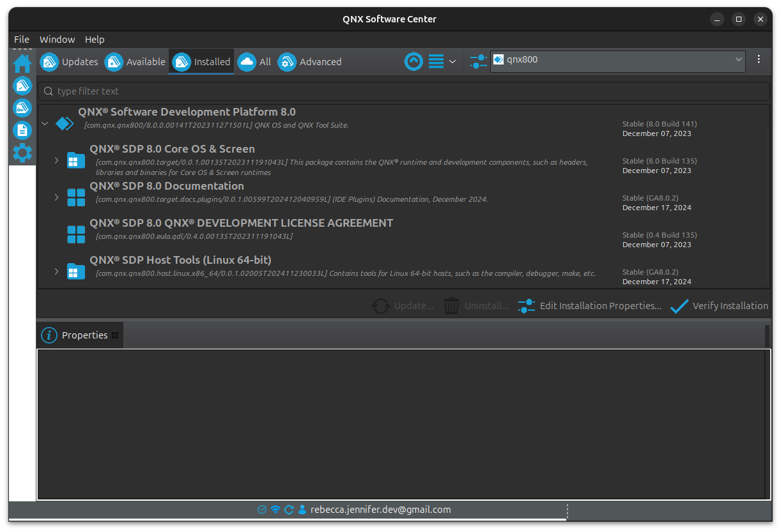Click the 'type filter text' search field
The width and height of the screenshot is (781, 532).
(x=403, y=91)
